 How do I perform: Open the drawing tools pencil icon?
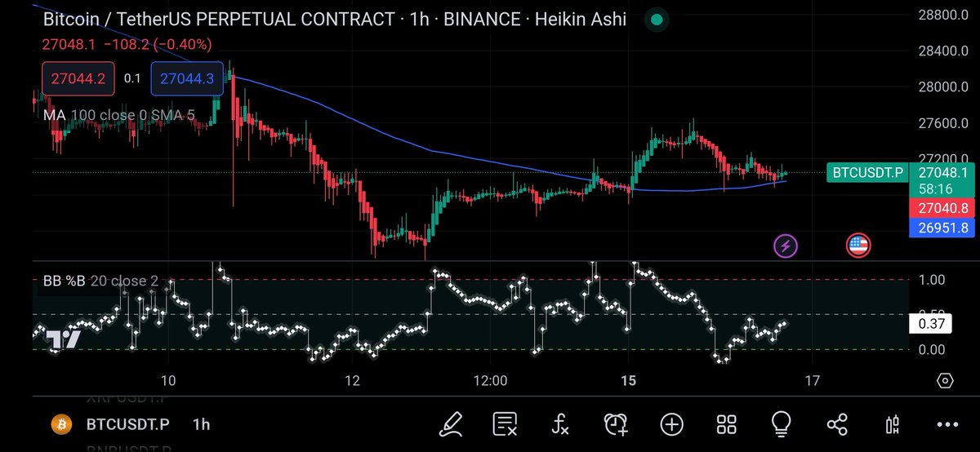pos(450,423)
